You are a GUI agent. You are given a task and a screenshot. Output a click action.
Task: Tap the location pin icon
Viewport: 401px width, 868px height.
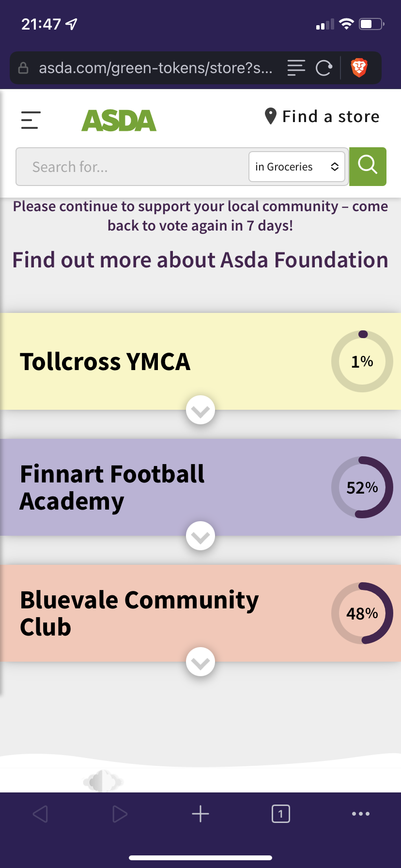click(x=271, y=116)
